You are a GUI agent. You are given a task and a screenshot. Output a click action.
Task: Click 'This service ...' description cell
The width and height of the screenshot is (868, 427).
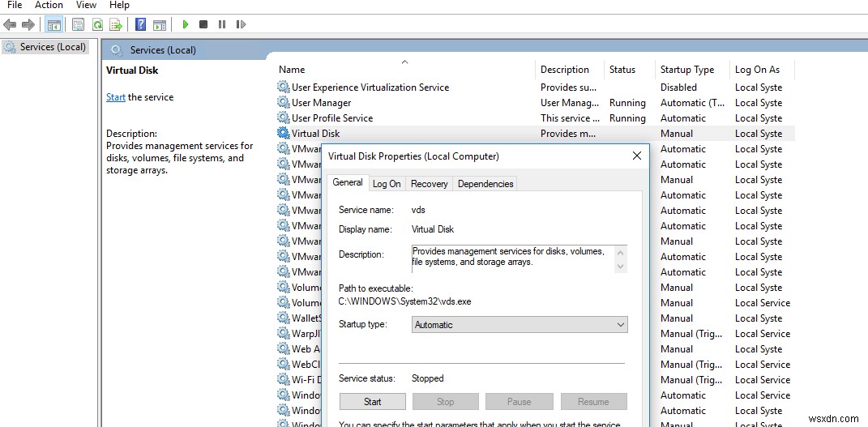point(570,117)
